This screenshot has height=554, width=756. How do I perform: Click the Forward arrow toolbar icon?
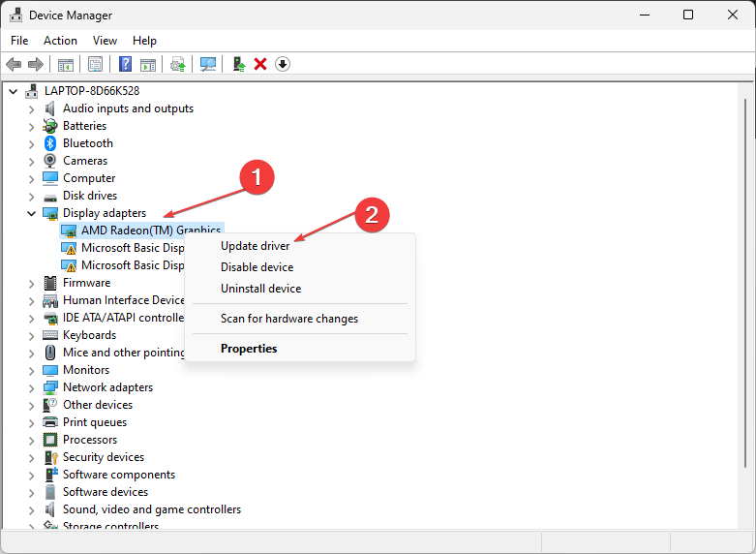[36, 64]
